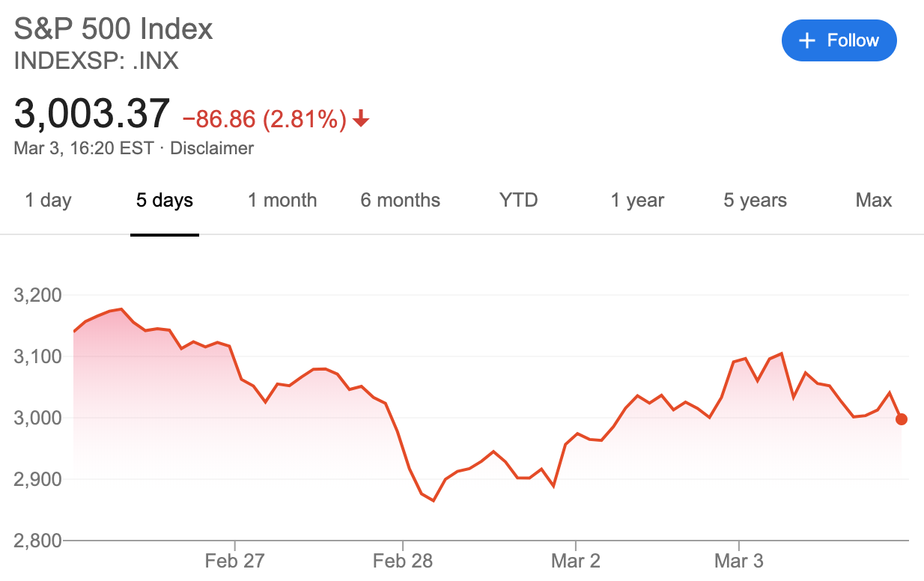Click the plus icon in Follow button
Viewport: 924px width, 581px height.
(x=806, y=40)
